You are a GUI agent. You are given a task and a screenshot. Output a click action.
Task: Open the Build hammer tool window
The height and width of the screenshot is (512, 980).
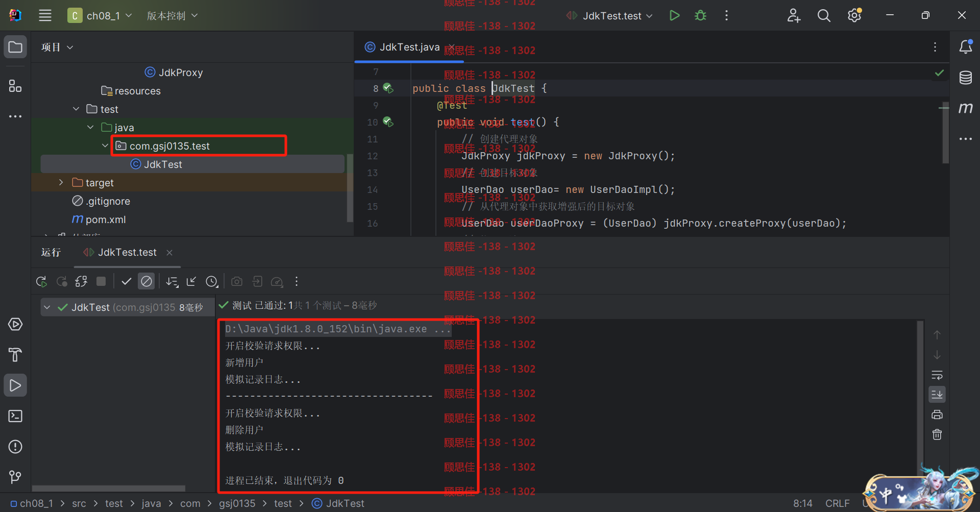[15, 355]
